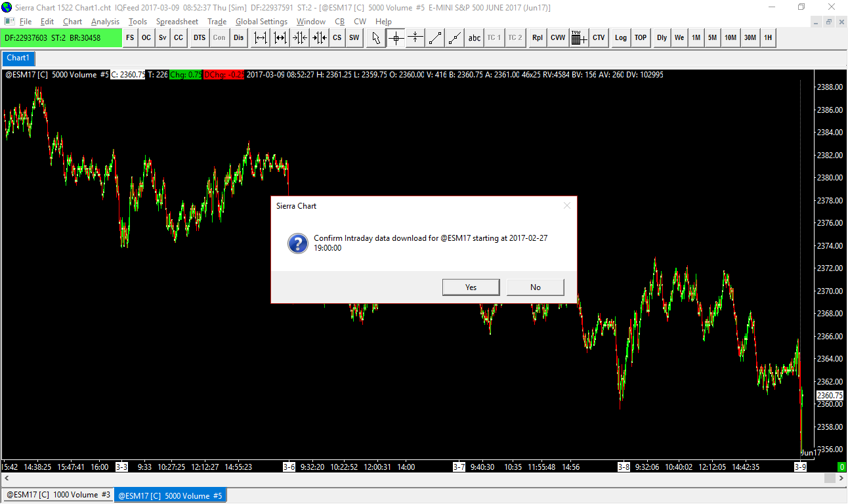The height and width of the screenshot is (504, 848).
Task: Click the OC toolbar button
Action: pyautogui.click(x=146, y=38)
